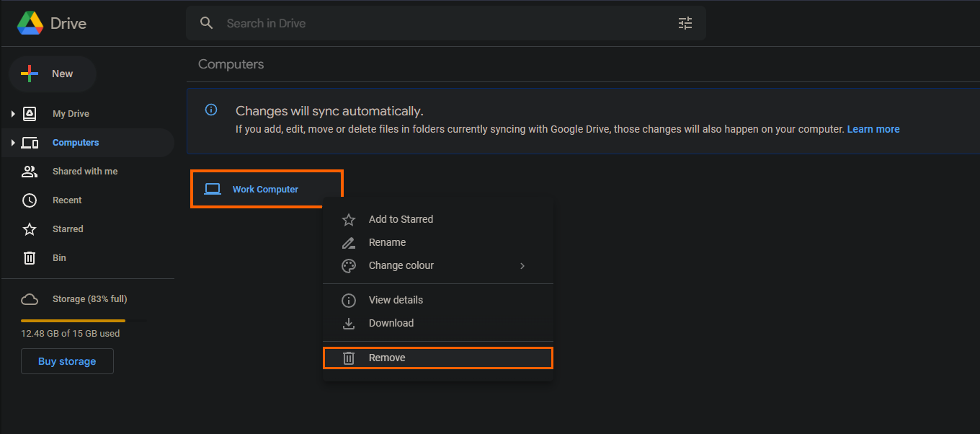This screenshot has height=434, width=980.
Task: Open the Learn more link
Action: point(873,129)
